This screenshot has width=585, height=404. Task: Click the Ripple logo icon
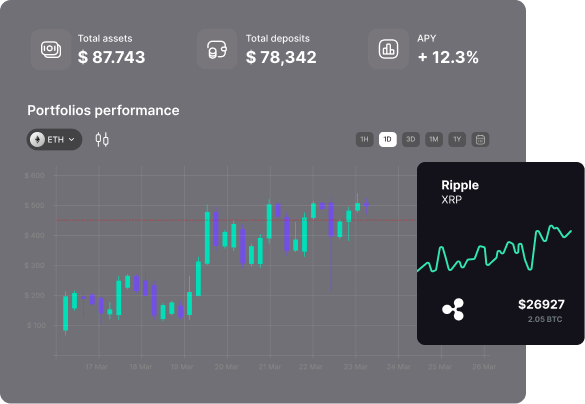(453, 309)
